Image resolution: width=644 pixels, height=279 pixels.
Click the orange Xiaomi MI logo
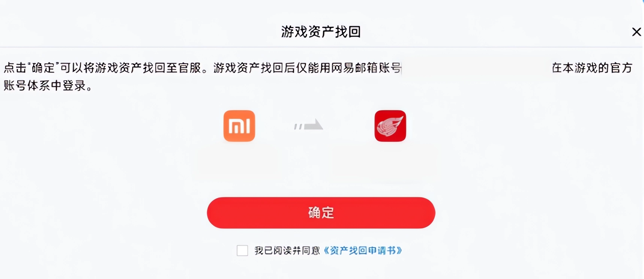click(x=239, y=126)
